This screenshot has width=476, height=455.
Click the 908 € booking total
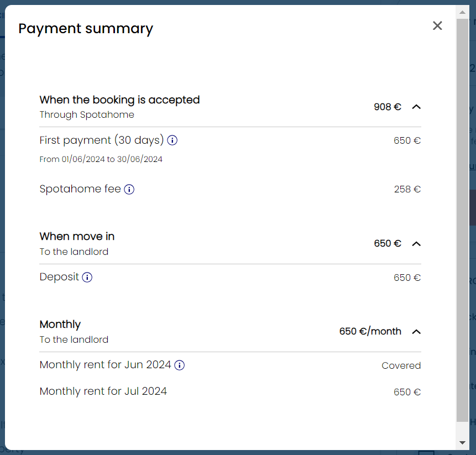tap(387, 107)
